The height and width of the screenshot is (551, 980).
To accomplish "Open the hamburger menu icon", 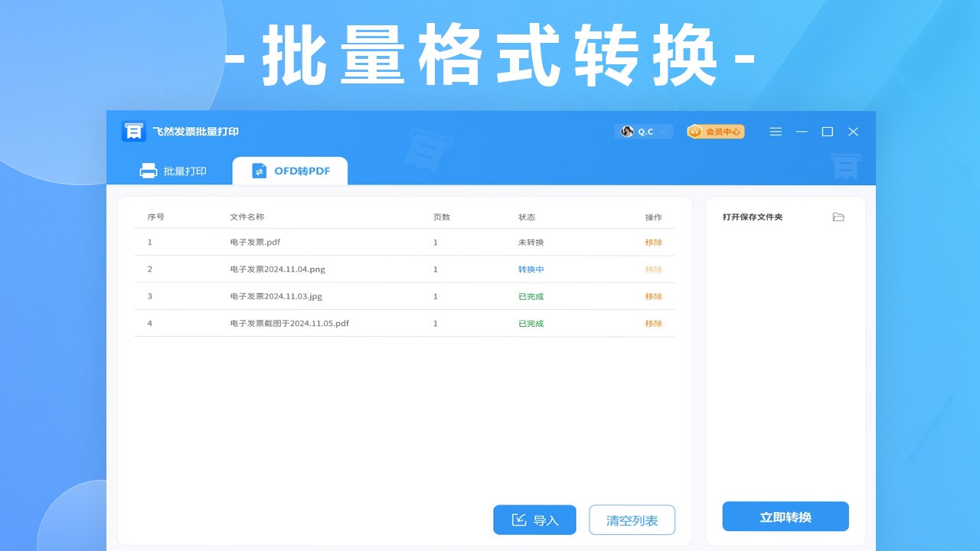I will [x=776, y=132].
